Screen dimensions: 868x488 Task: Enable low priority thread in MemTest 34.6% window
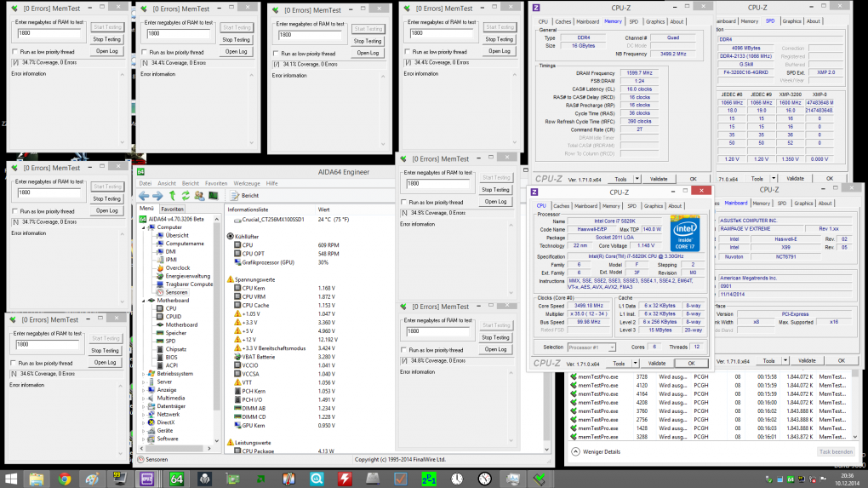(14, 364)
